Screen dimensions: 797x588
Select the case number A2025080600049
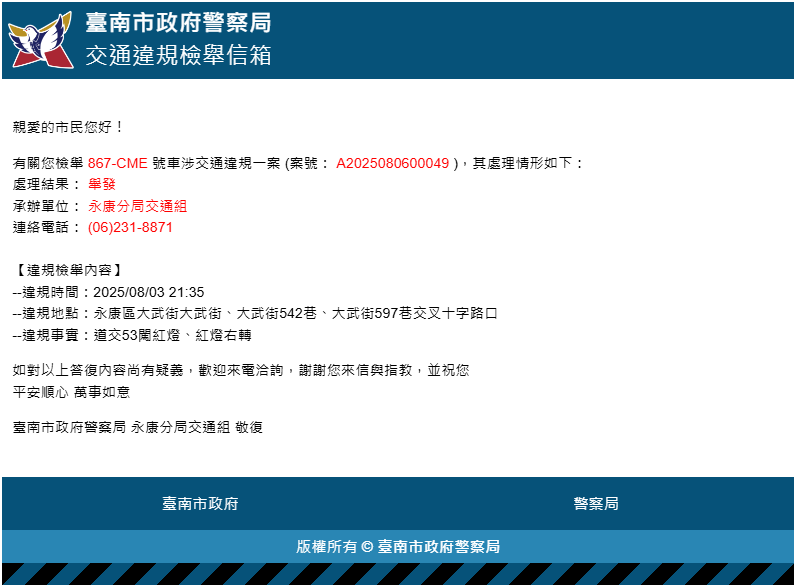point(392,163)
